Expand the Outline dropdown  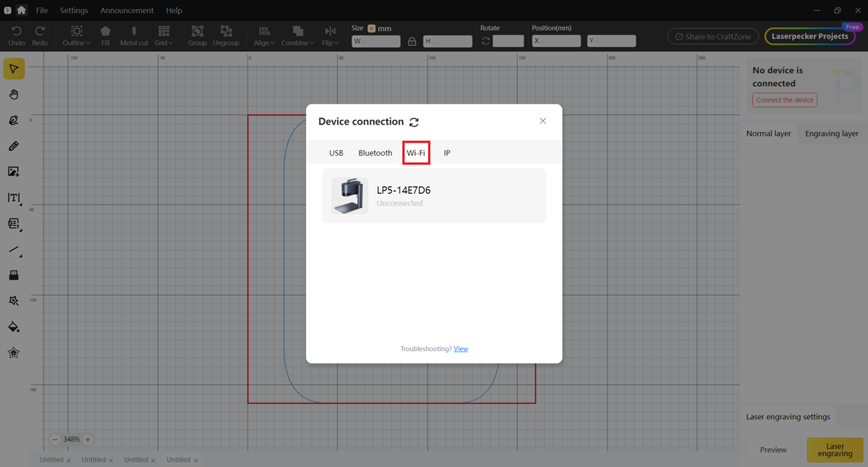77,35
